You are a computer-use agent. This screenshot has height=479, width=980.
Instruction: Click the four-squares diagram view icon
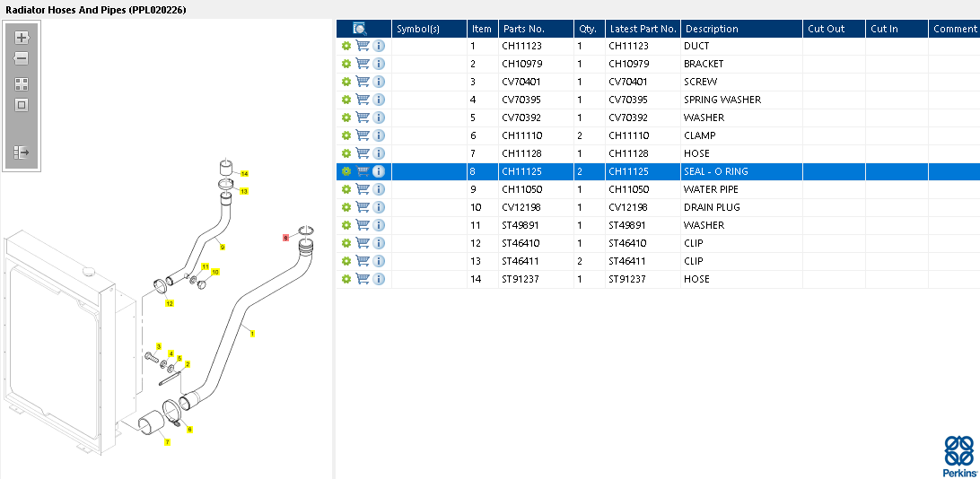tap(22, 84)
